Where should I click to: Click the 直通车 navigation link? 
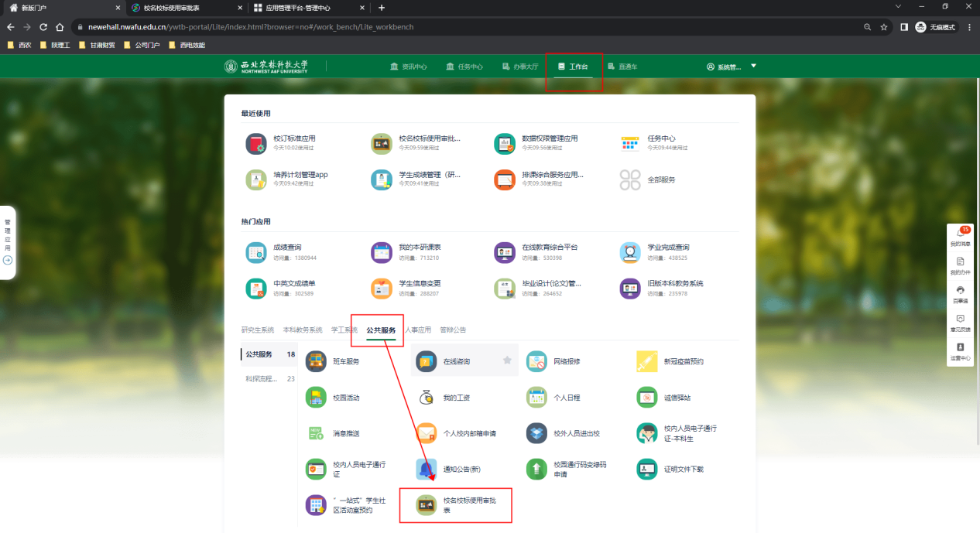coord(622,67)
